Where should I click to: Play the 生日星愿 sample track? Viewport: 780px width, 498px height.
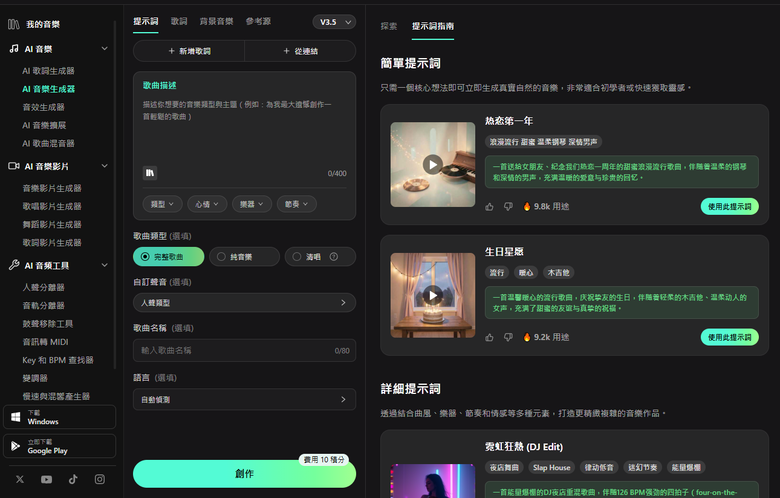(x=433, y=295)
